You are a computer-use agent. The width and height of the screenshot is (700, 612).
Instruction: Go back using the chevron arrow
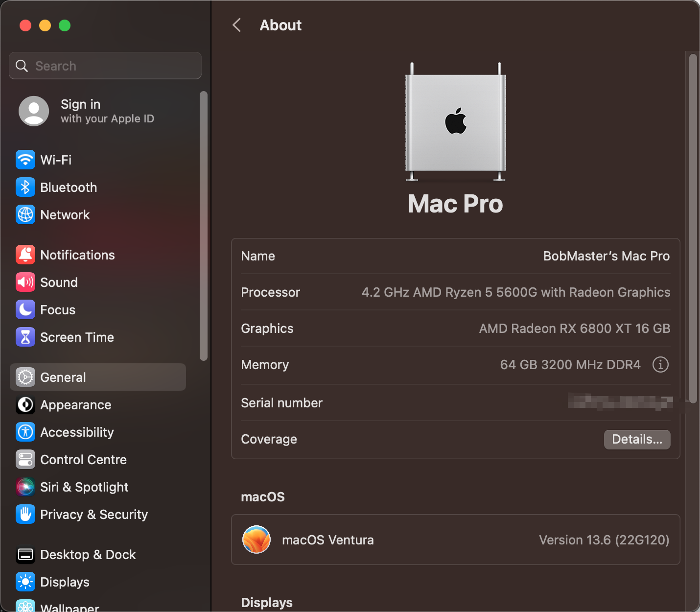tap(237, 25)
